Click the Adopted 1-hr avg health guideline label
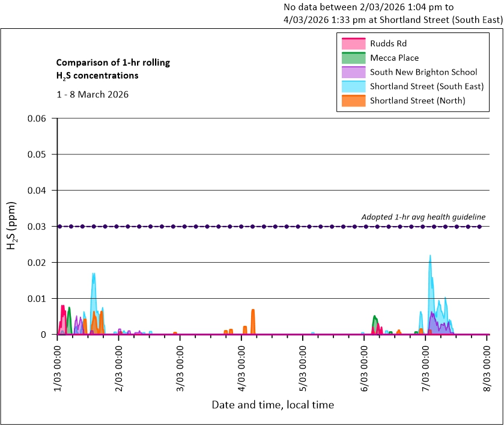 tap(423, 217)
